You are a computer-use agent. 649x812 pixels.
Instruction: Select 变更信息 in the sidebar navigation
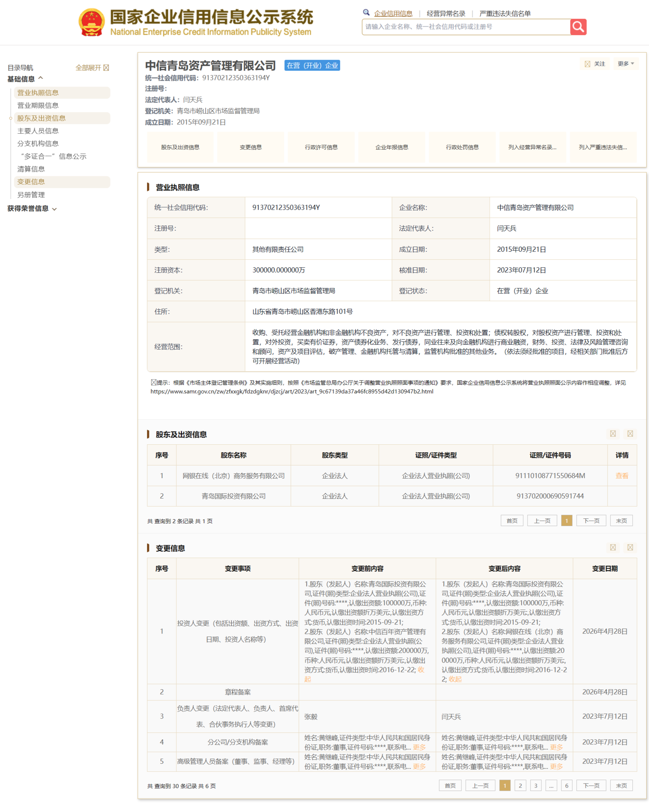[x=62, y=182]
